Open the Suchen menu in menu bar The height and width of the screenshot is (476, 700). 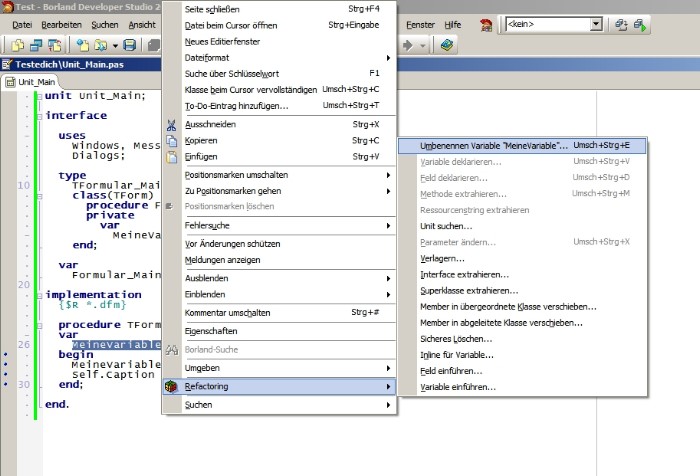(105, 25)
